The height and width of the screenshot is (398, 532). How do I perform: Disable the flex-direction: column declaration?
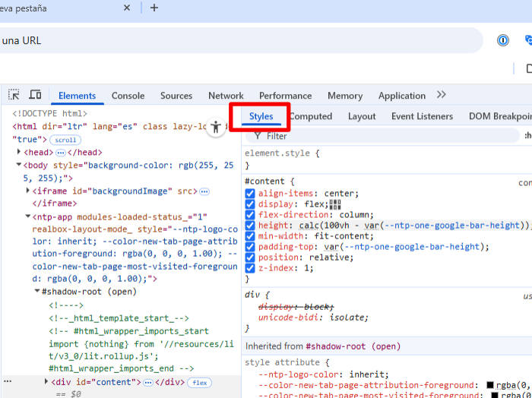(250, 215)
